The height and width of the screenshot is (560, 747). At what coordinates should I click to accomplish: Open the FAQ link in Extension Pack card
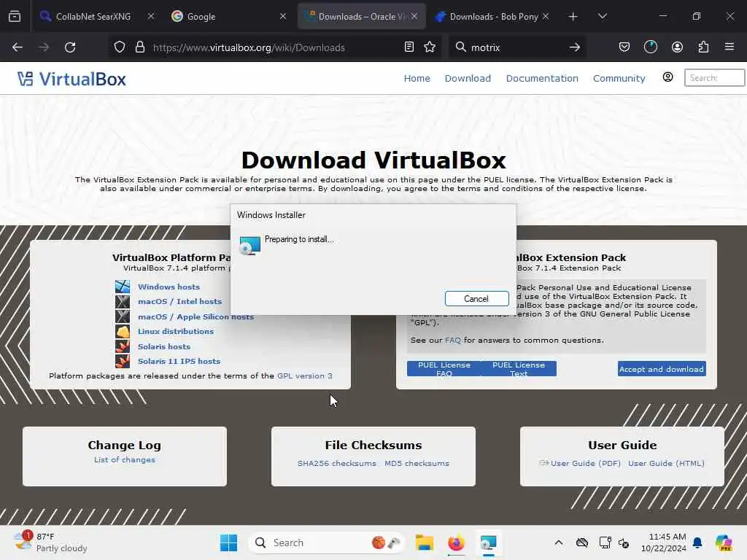[x=452, y=340]
